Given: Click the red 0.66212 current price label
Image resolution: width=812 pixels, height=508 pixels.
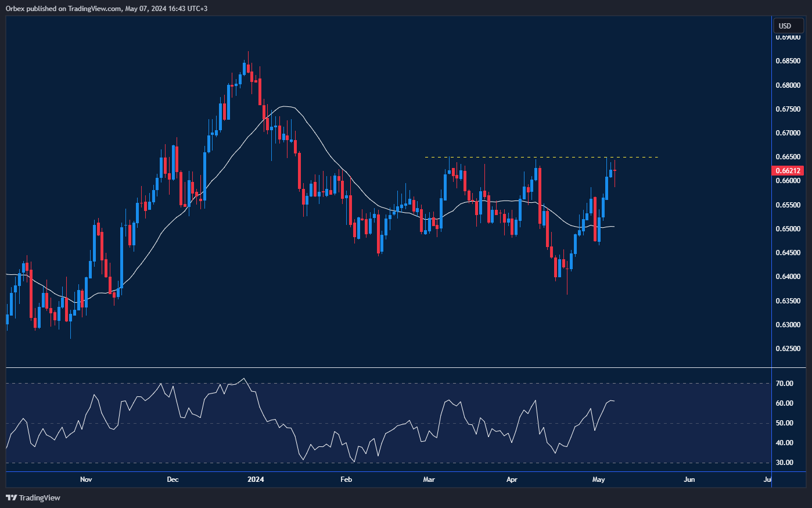Looking at the screenshot, I should coord(788,171).
